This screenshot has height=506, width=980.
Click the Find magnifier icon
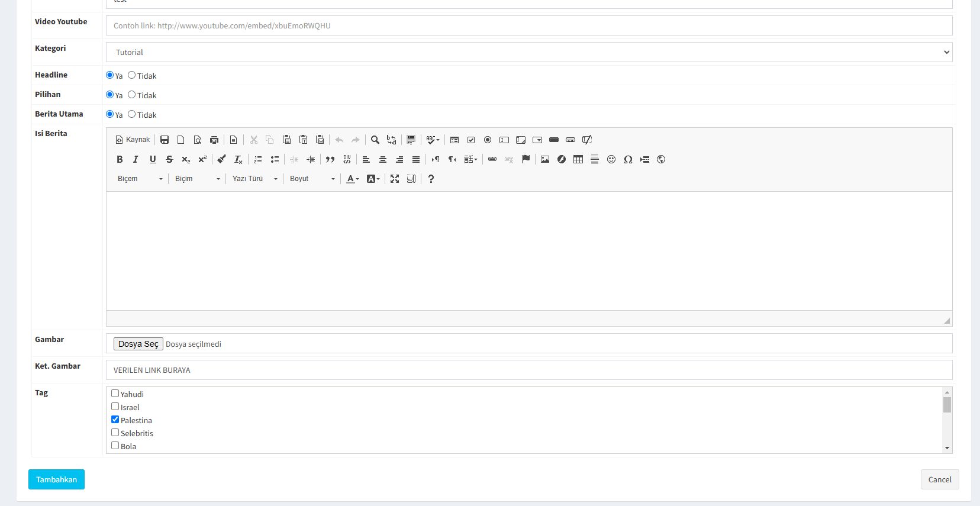pos(375,140)
